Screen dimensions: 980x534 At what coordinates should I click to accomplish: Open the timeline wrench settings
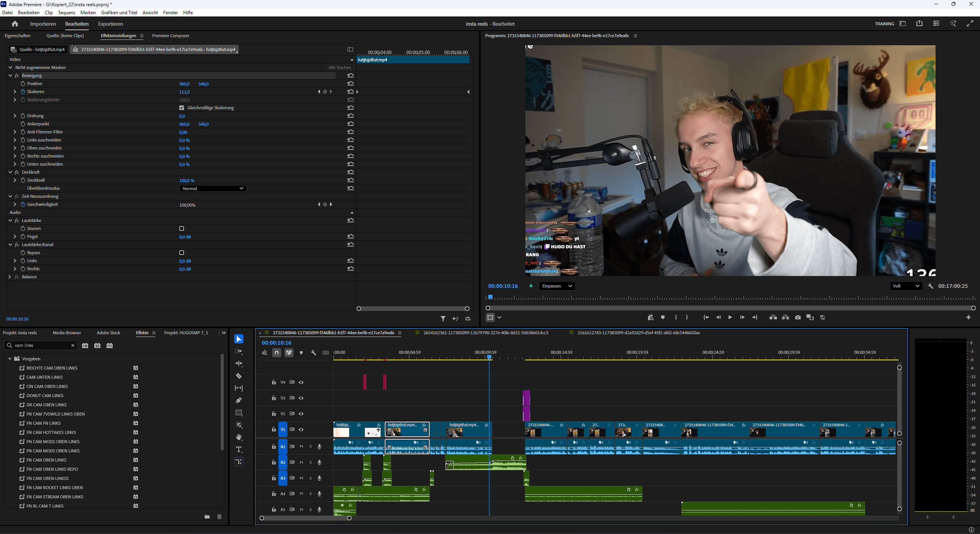[x=313, y=353]
